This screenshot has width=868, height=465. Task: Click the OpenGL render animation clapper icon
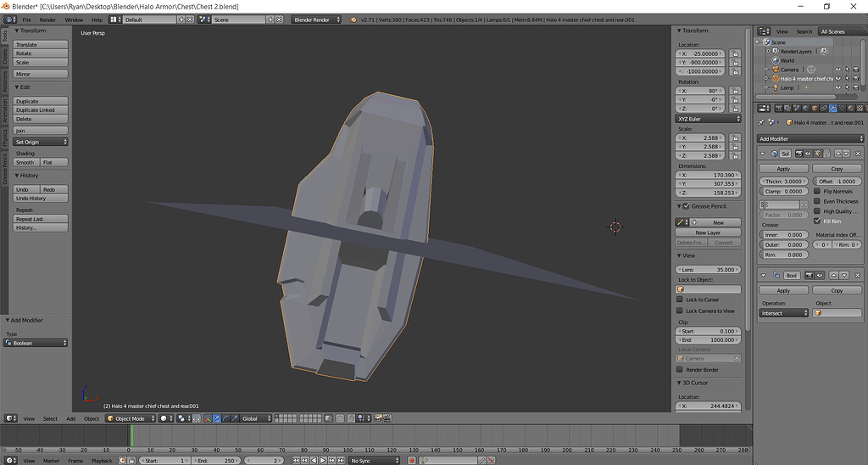[x=387, y=418]
